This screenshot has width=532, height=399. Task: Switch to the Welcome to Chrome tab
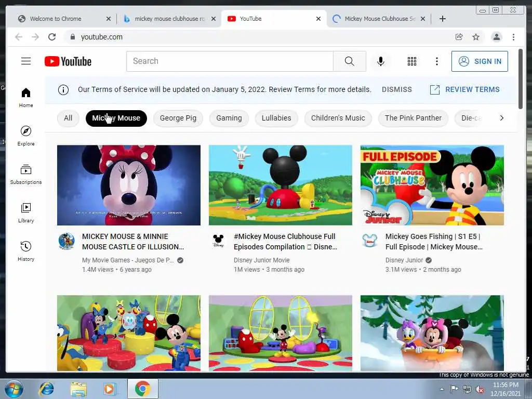click(x=64, y=19)
